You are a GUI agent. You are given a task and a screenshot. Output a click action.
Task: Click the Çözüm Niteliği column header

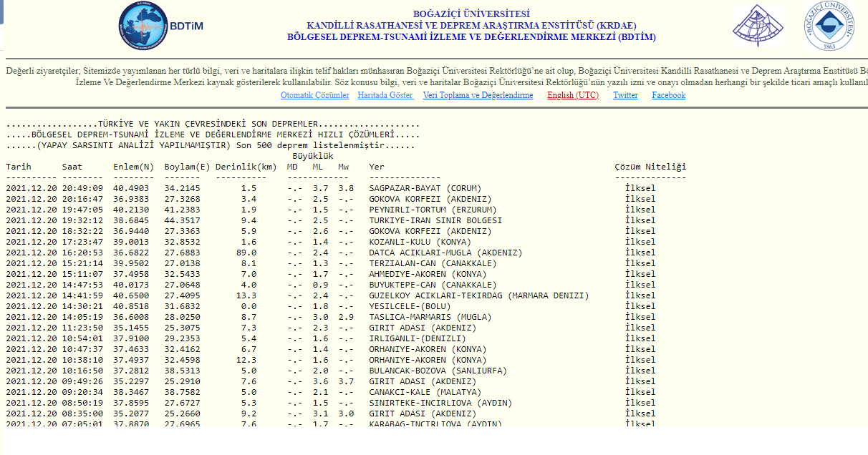point(650,167)
